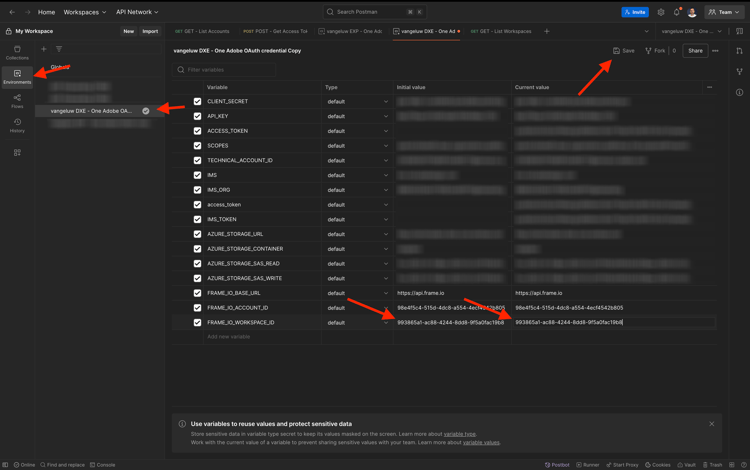Screen dimensions: 750x470
Task: Go forward with the right arrow
Action: (27, 12)
